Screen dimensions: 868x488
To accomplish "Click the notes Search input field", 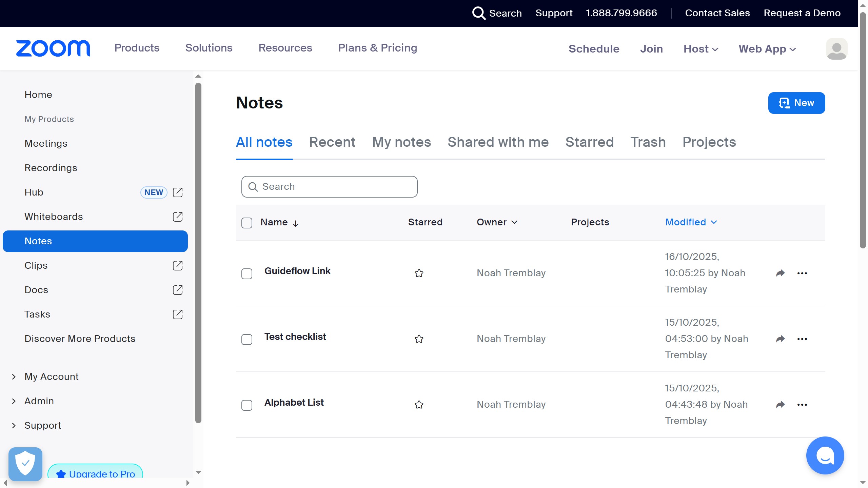I will pyautogui.click(x=329, y=187).
